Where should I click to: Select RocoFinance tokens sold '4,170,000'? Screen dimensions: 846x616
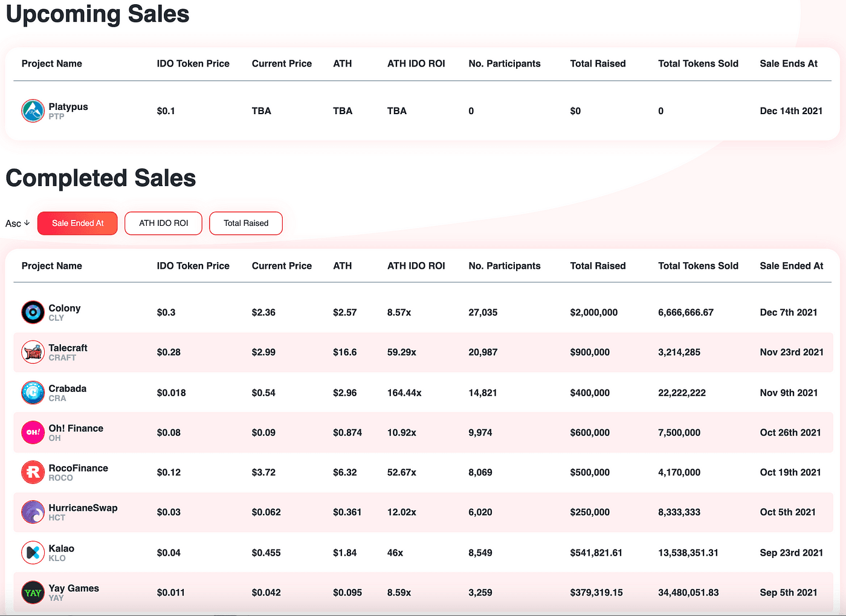[680, 472]
